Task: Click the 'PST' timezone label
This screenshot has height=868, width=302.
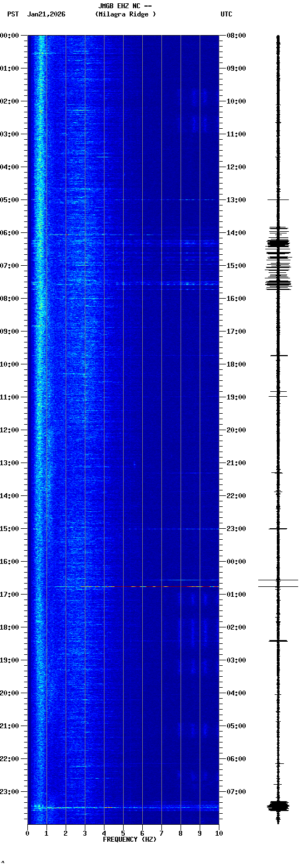Action: tap(13, 14)
